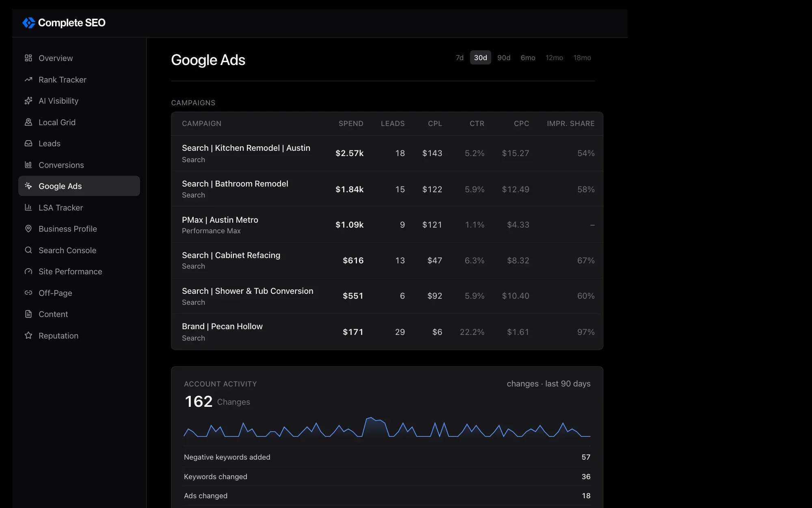812x508 pixels.
Task: Click the 162 Changes total
Action: click(x=217, y=402)
